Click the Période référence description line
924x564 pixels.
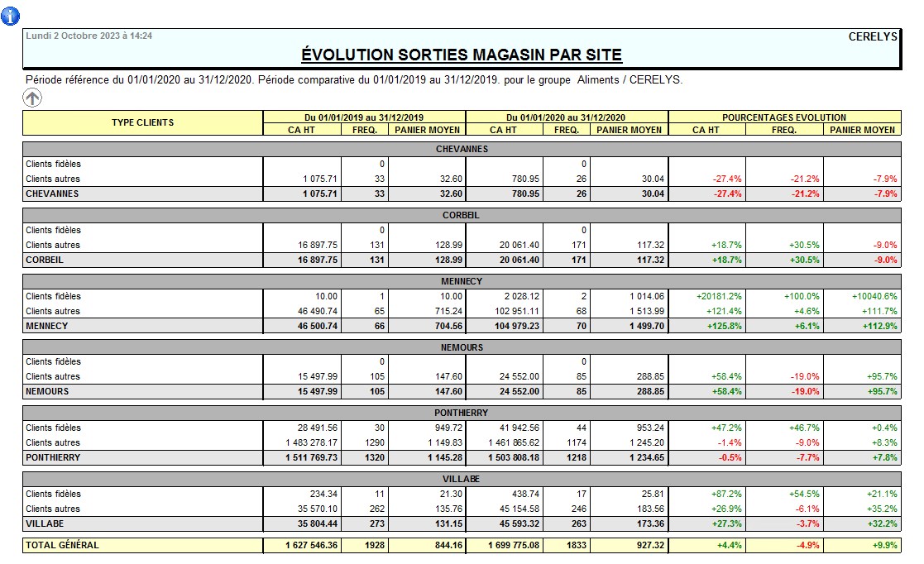354,80
